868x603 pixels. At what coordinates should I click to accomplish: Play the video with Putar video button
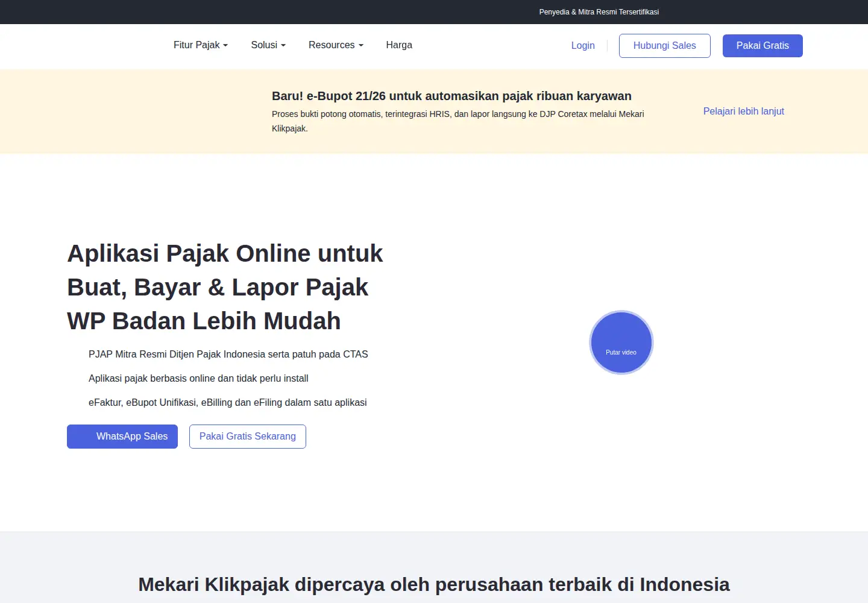[x=621, y=343]
